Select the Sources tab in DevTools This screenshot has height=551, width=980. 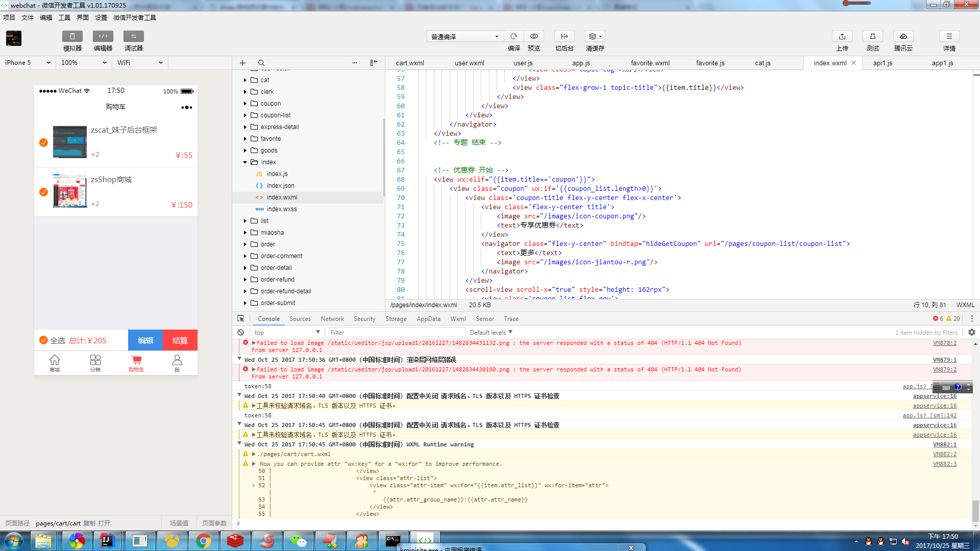point(300,318)
